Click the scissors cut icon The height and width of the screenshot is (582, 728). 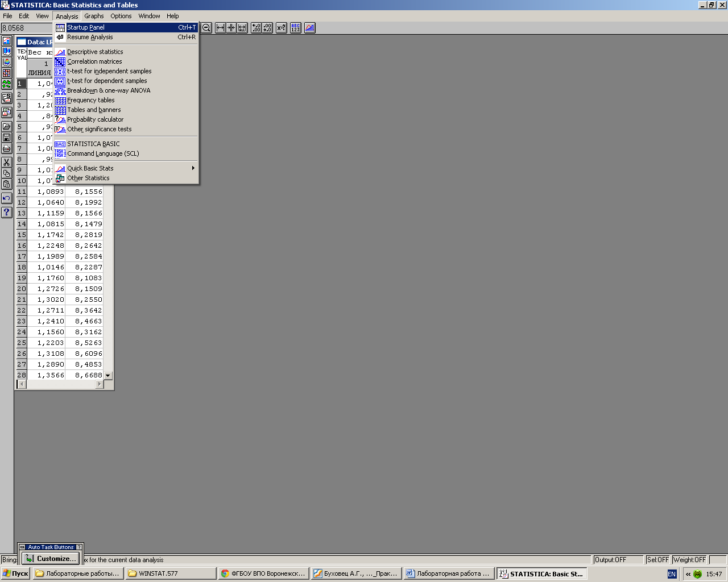(x=7, y=163)
